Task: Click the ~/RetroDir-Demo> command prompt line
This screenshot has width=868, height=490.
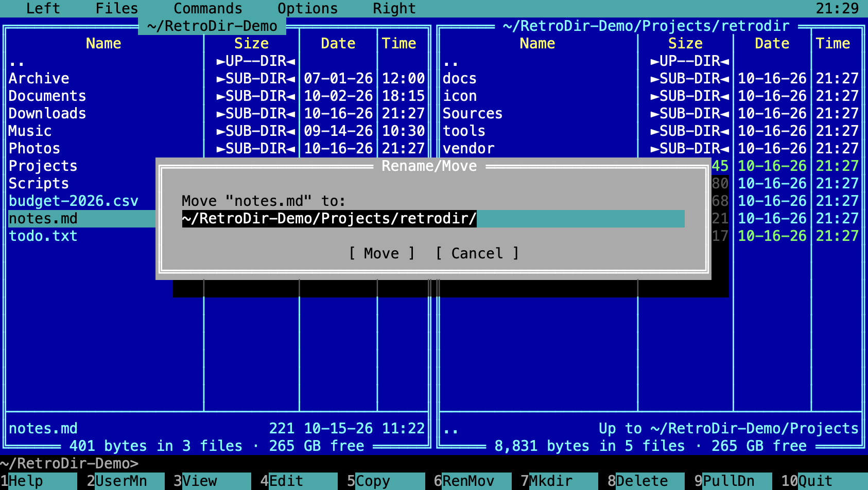Action: [x=70, y=463]
